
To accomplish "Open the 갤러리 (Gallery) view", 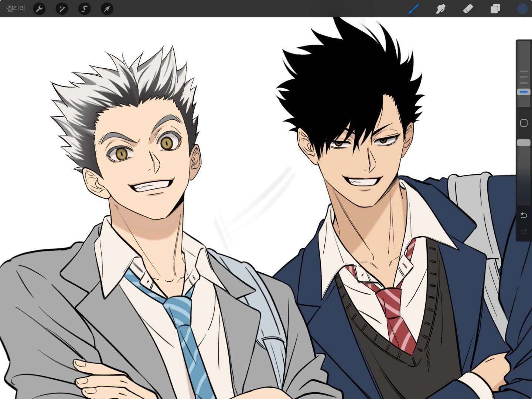I will [x=16, y=8].
